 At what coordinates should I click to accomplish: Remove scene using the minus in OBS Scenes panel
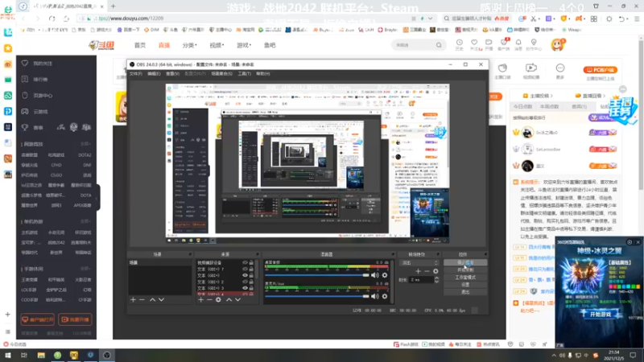click(x=142, y=299)
